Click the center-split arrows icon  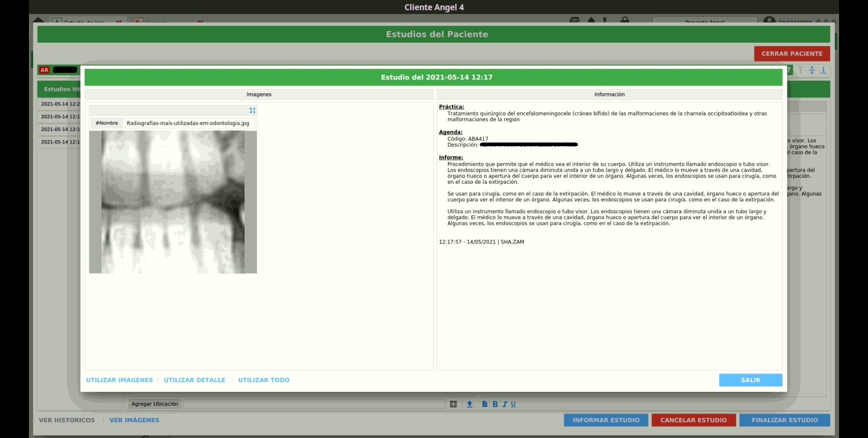[x=812, y=70]
